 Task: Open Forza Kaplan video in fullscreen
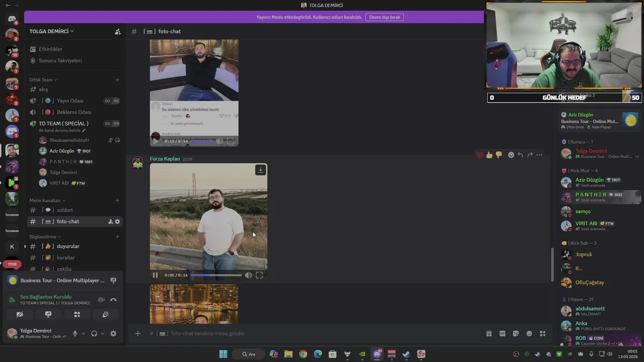(x=259, y=275)
